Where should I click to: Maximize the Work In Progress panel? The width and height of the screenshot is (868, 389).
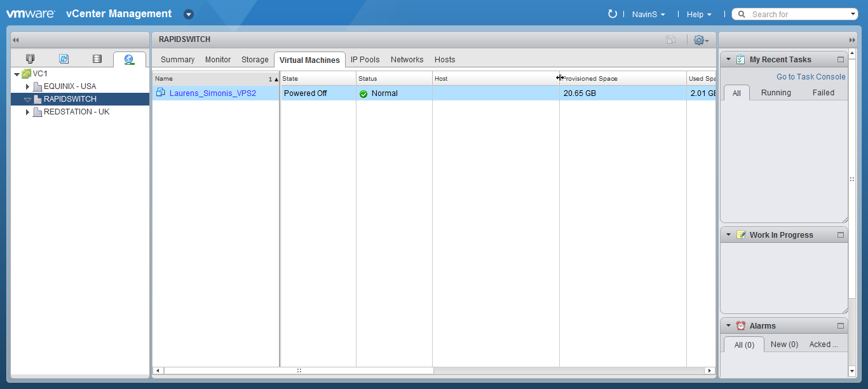coord(841,235)
